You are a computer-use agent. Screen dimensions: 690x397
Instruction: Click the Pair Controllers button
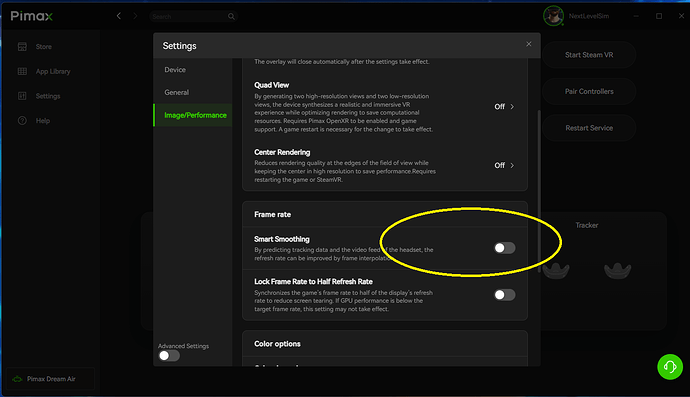(x=589, y=92)
